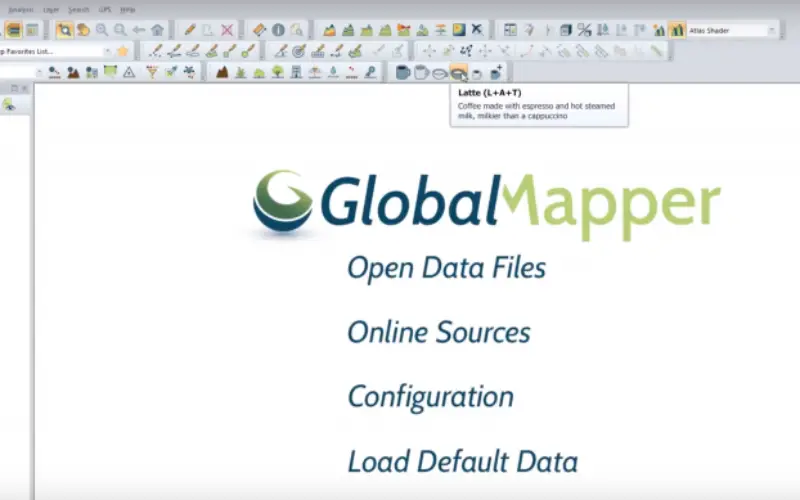
Task: Click the filter funnel icon
Action: point(152,72)
